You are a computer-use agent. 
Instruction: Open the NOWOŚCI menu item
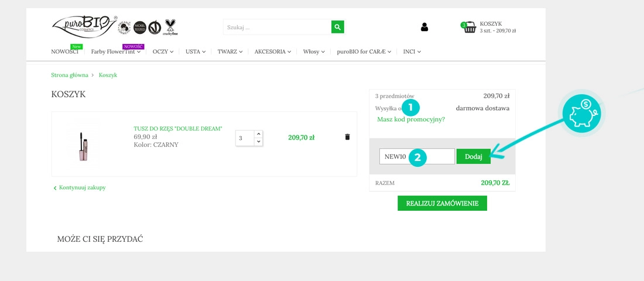[x=64, y=52]
